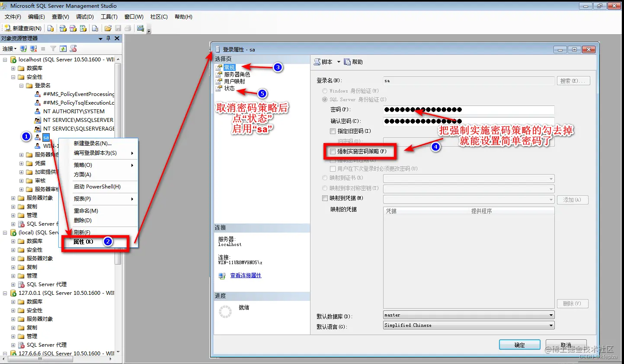Viewport: 624px width, 364px height.
Task: Click the 确认密码(C) input field
Action: point(469,121)
